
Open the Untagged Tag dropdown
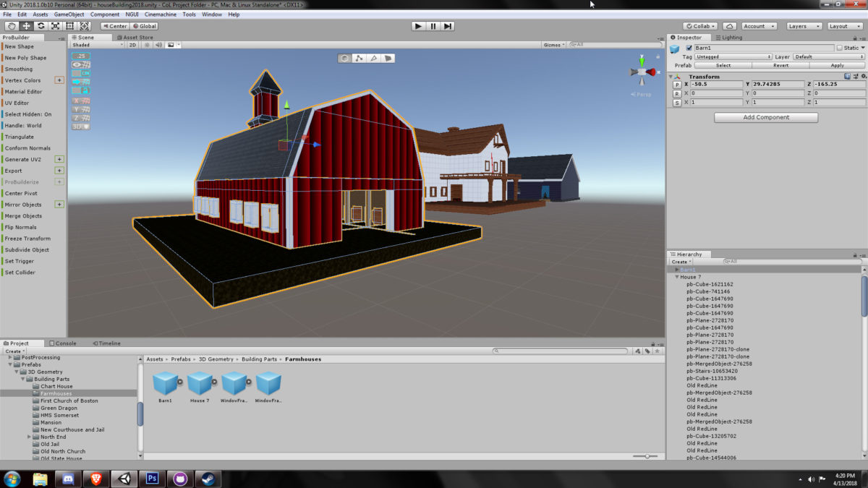click(x=733, y=56)
